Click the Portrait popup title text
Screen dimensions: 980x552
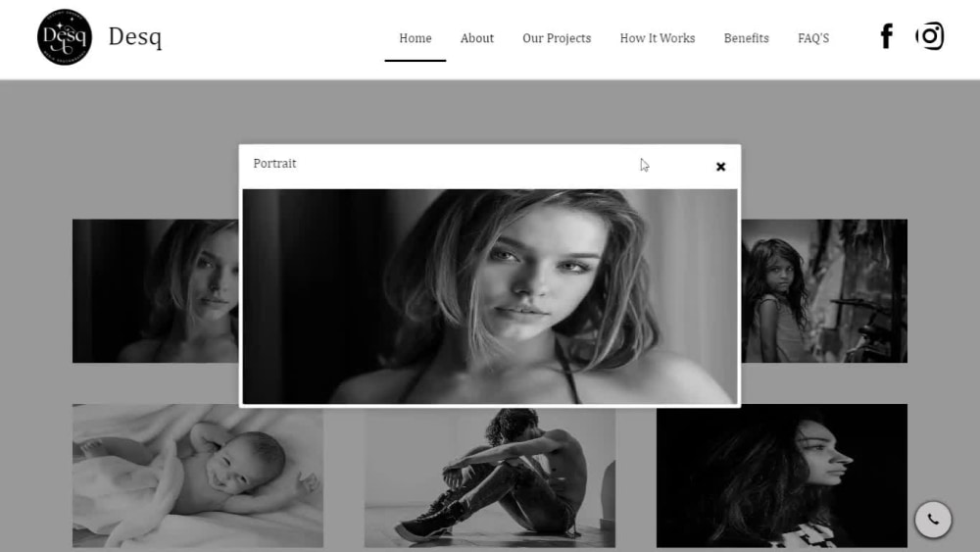pos(274,163)
